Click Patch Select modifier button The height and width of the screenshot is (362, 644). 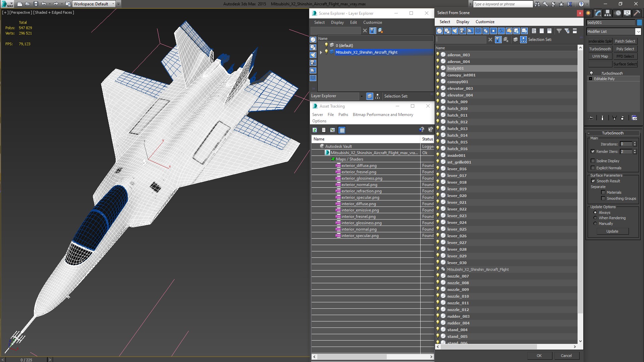point(625,41)
